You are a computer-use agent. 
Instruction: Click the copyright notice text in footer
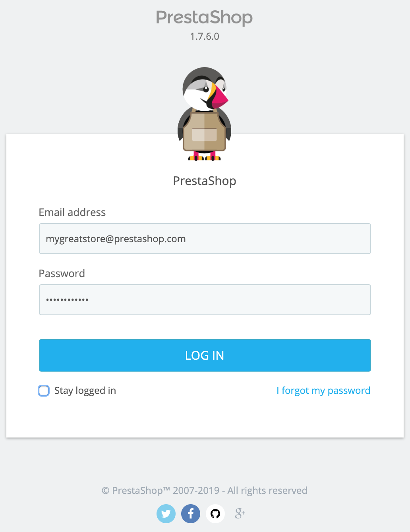205,491
